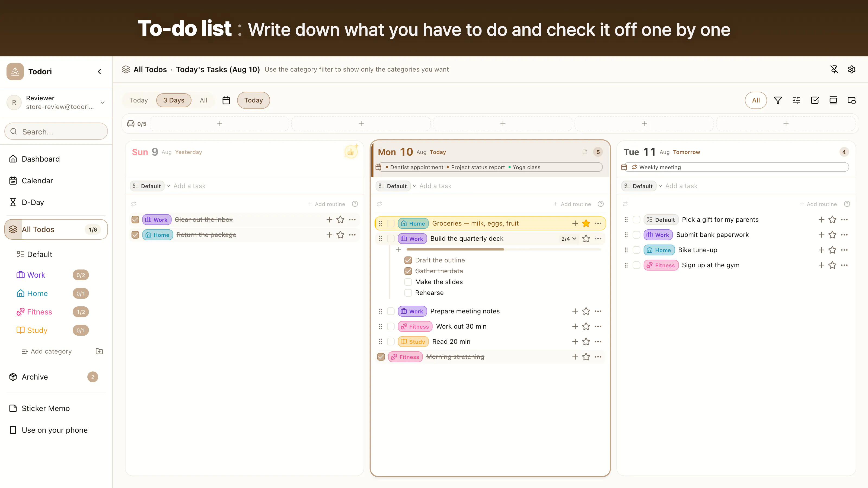Open the settings gear icon

[x=851, y=69]
